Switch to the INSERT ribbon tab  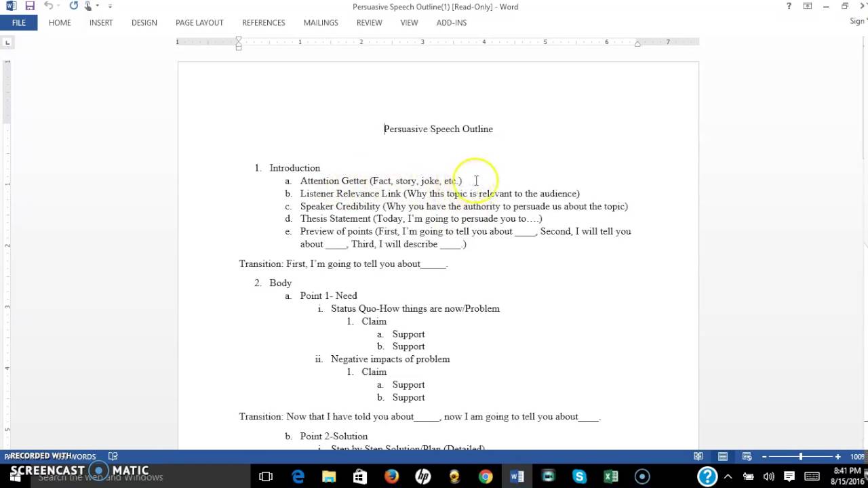point(101,22)
